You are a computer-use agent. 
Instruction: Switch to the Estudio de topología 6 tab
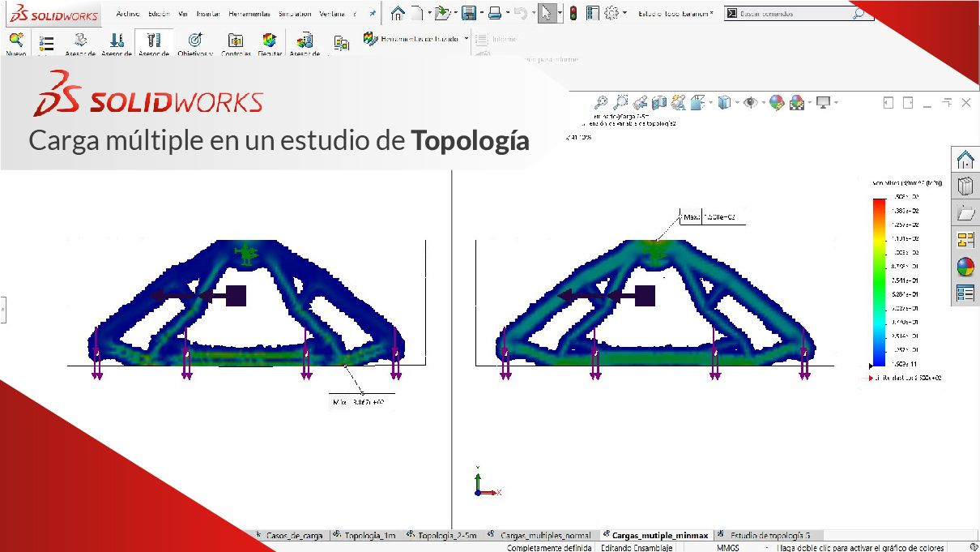tap(769, 536)
